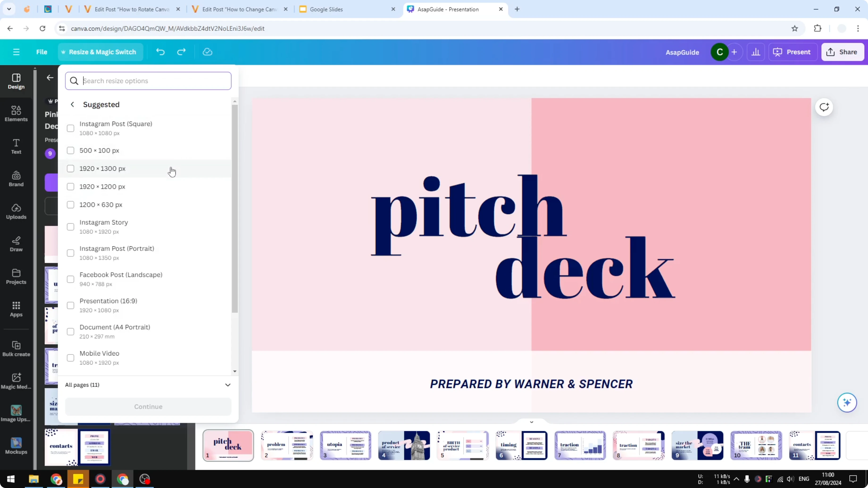The height and width of the screenshot is (488, 868).
Task: Click the AsapGuide design title
Action: 682,52
